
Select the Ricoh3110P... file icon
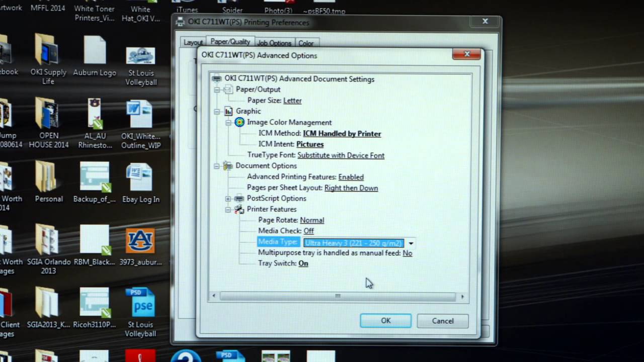coord(95,303)
